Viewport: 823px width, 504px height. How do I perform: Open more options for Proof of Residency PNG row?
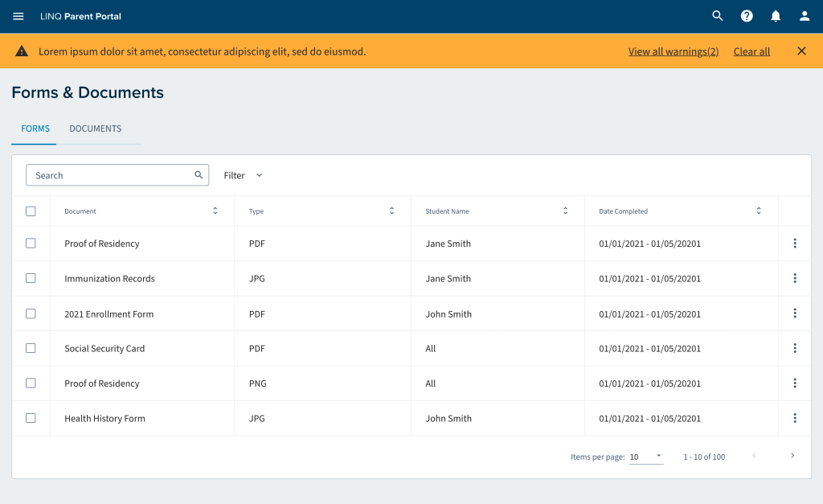(795, 383)
